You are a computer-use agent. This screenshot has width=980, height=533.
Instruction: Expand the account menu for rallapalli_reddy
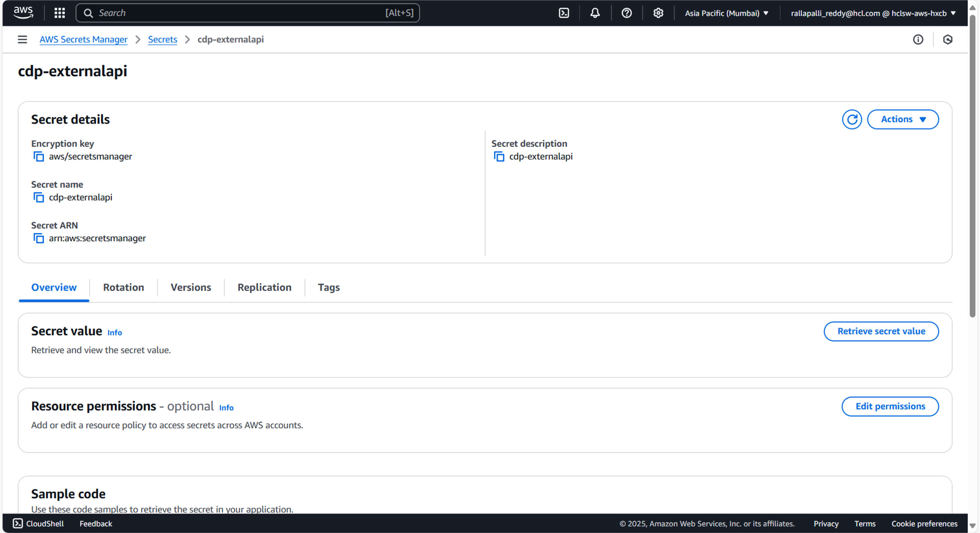click(873, 13)
